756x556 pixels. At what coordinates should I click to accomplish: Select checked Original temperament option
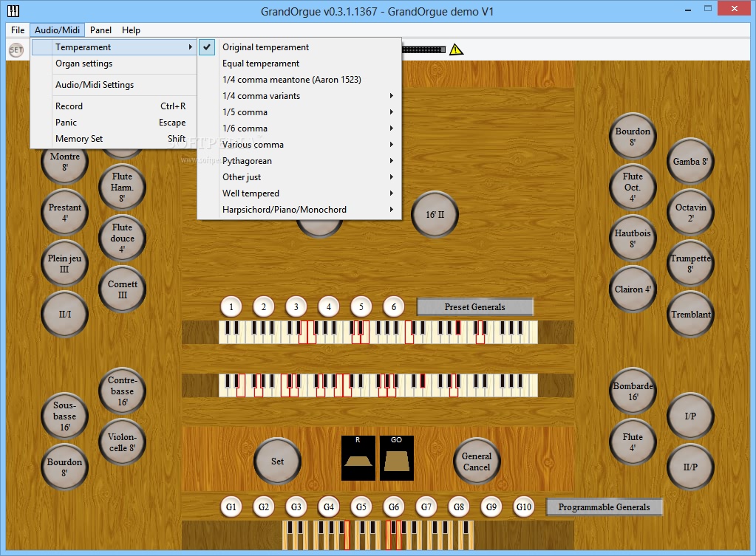299,47
